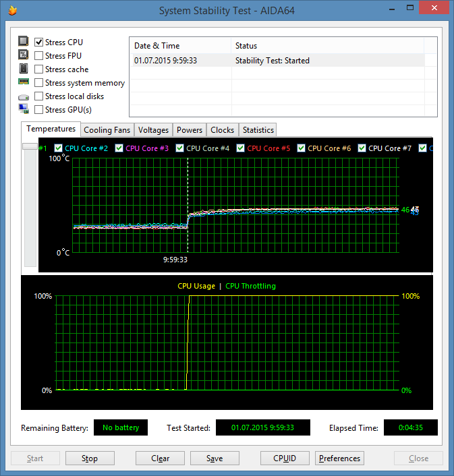454x476 pixels.
Task: Open the Statistics tab
Action: (258, 130)
